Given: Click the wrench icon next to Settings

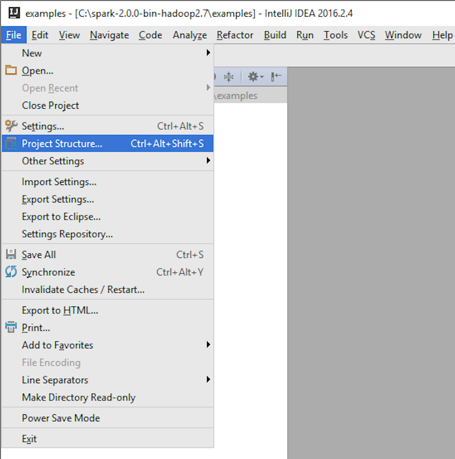Looking at the screenshot, I should [11, 126].
